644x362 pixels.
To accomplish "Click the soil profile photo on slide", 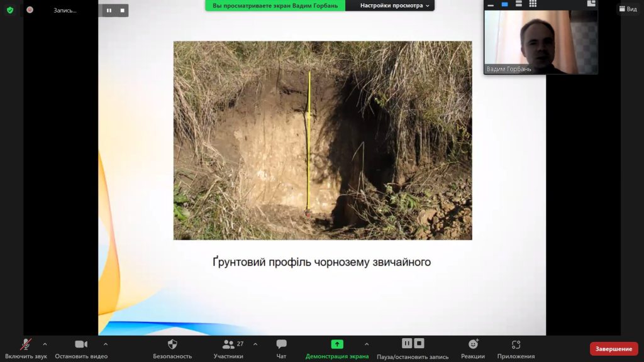I will pyautogui.click(x=323, y=140).
